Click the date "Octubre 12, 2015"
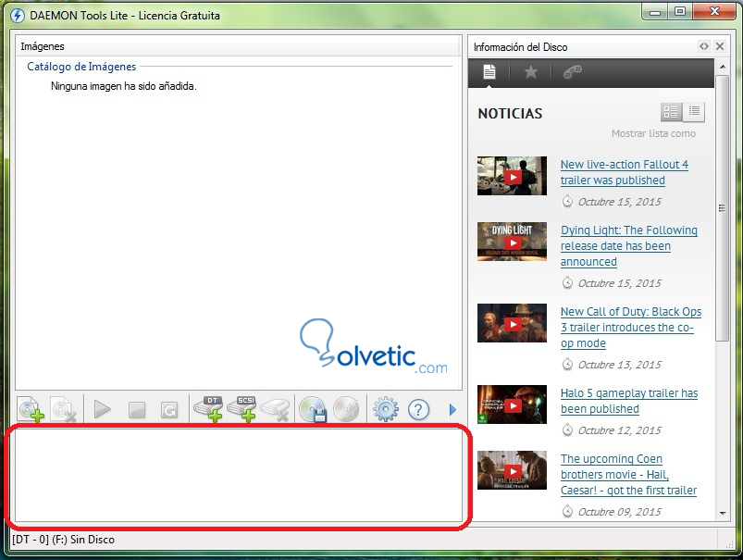Image resolution: width=743 pixels, height=560 pixels. point(619,430)
